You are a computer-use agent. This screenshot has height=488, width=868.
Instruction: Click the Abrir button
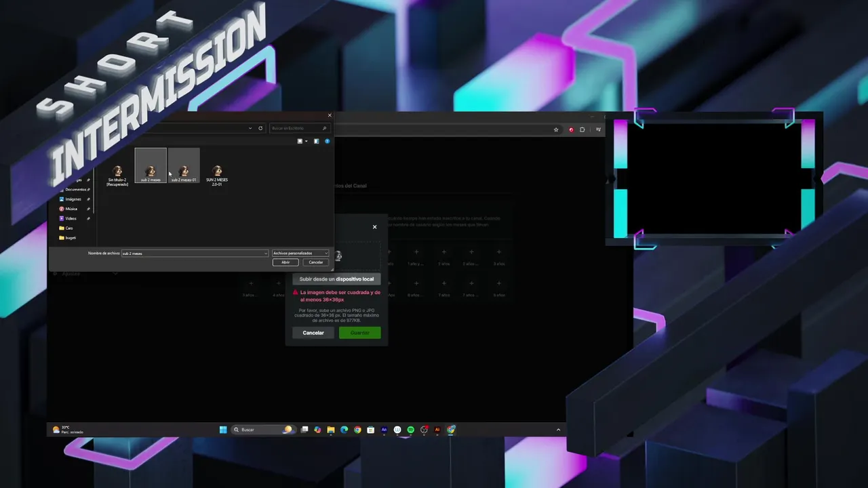click(285, 262)
